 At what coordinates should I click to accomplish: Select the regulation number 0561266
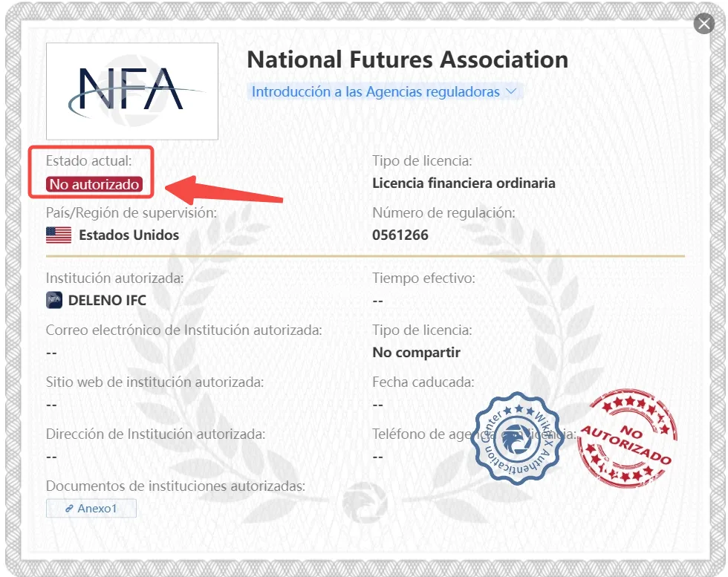click(x=400, y=235)
